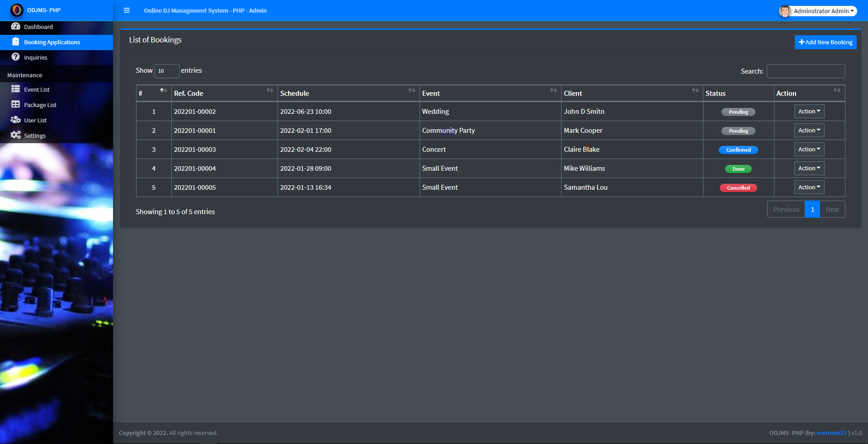Open Action dropdown for John D Smitn
The height and width of the screenshot is (444, 868).
click(x=809, y=112)
